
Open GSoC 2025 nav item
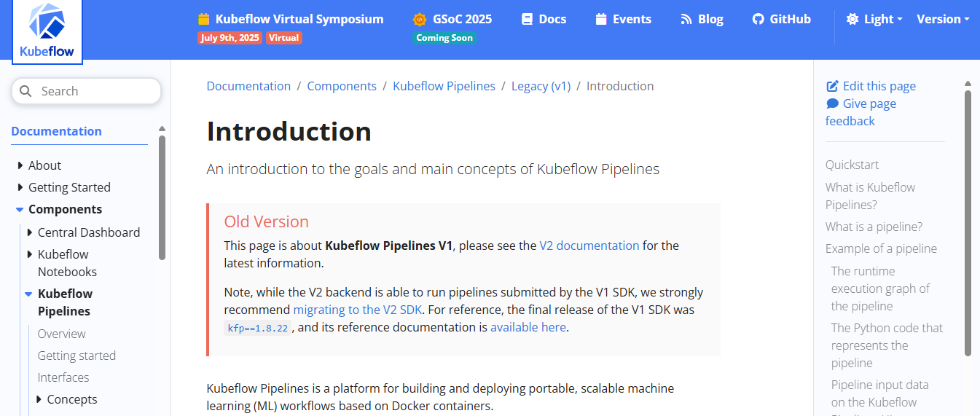(452, 20)
